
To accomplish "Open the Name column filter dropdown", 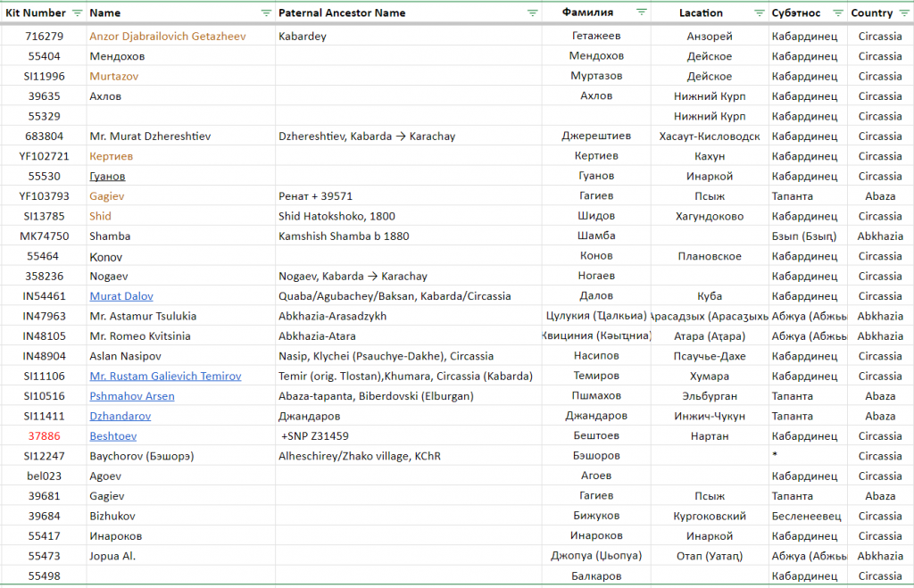I will point(266,13).
